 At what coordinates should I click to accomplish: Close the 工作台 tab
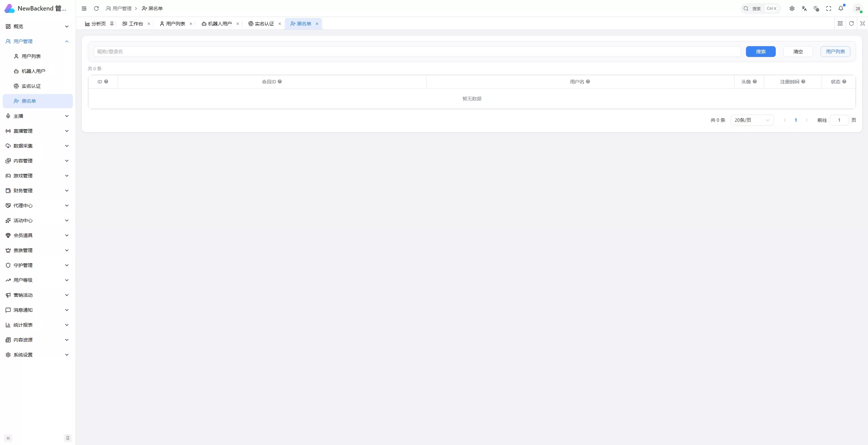149,24
